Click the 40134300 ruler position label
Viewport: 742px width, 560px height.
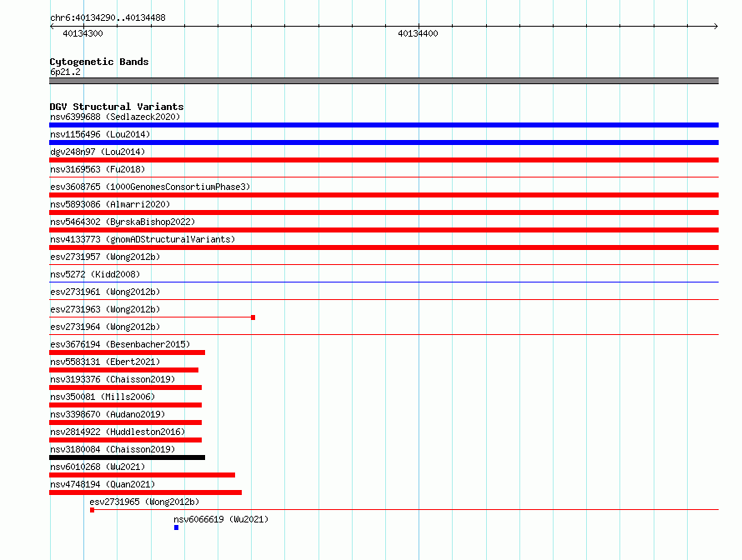83,33
